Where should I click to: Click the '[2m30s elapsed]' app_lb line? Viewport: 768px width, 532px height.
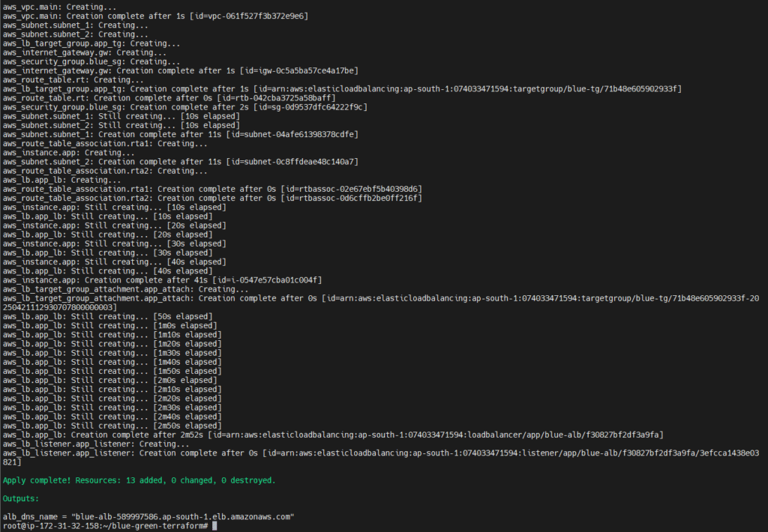(x=112, y=408)
